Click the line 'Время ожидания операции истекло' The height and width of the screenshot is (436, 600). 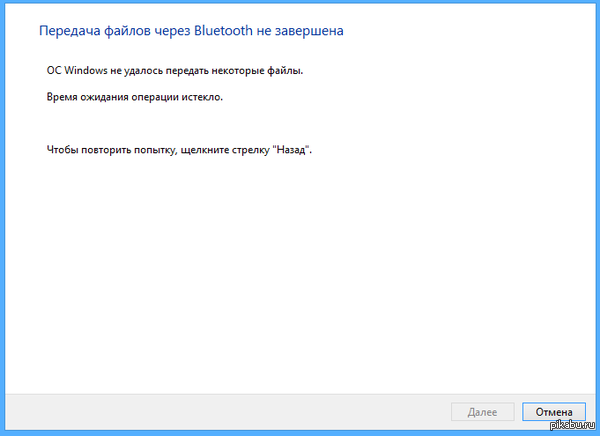(135, 98)
